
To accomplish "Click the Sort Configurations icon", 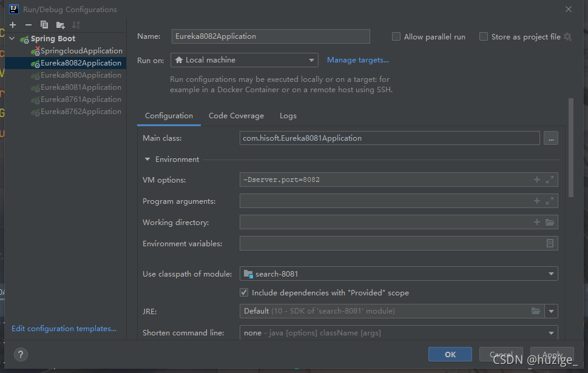I will coord(76,25).
